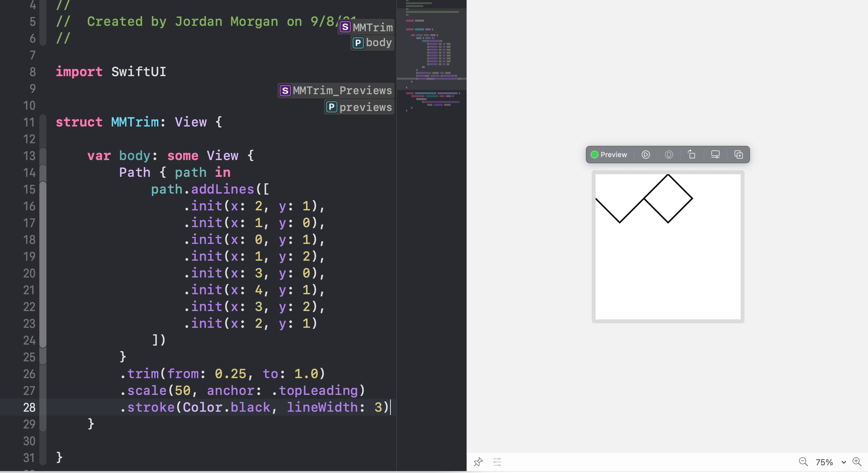Jump to the body property label
Image resolution: width=868 pixels, height=473 pixels.
(x=372, y=43)
